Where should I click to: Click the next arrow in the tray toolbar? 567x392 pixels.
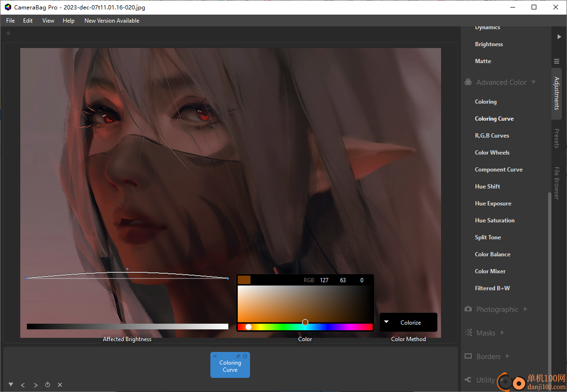pos(35,385)
